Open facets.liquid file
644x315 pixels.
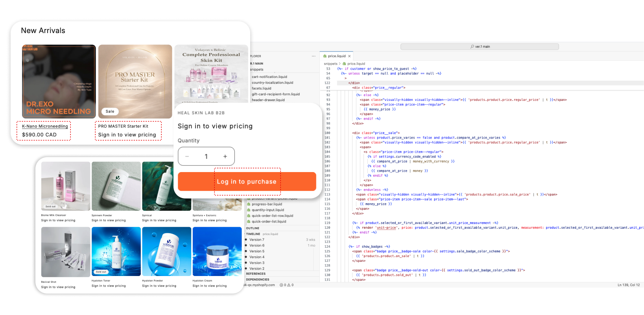point(261,89)
